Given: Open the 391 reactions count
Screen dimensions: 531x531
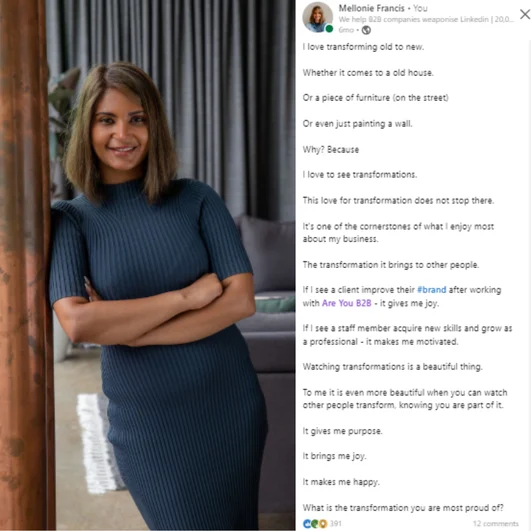Looking at the screenshot, I should pos(336,524).
